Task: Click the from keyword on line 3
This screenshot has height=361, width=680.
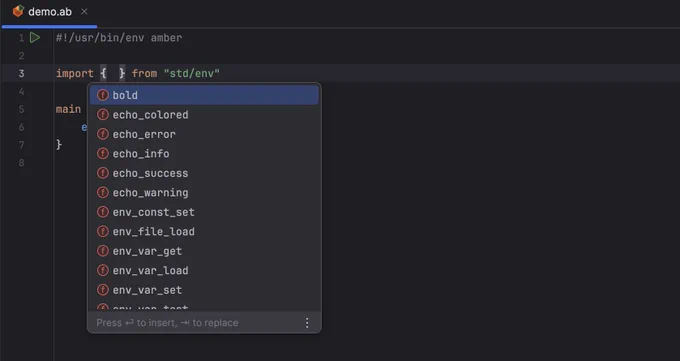Action: pos(144,73)
